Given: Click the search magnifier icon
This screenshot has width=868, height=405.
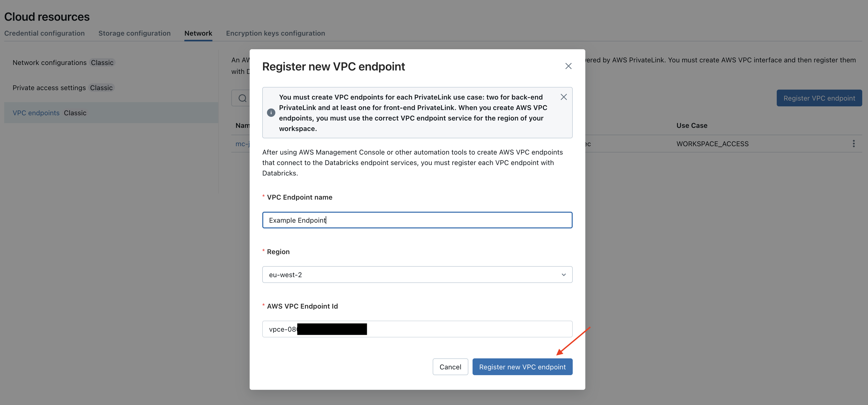Looking at the screenshot, I should pos(242,98).
